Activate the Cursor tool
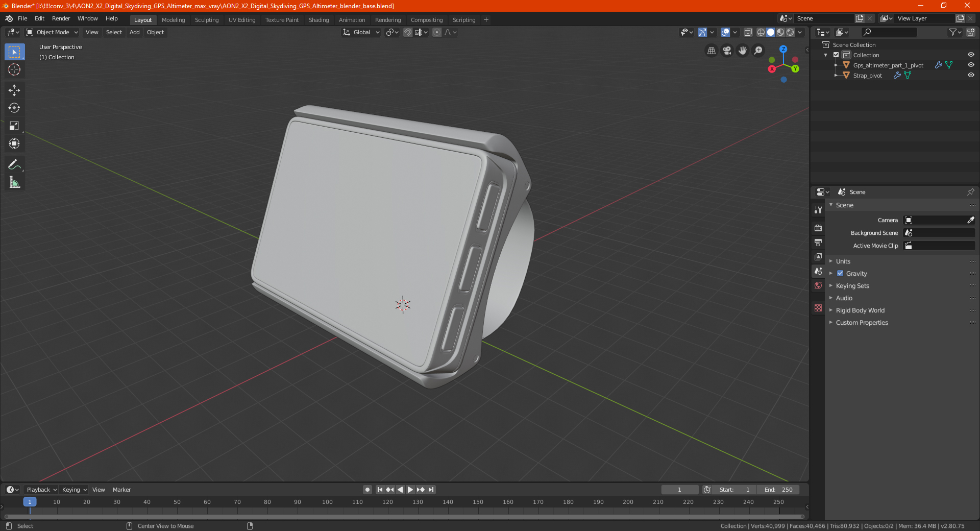The height and width of the screenshot is (531, 980). 14,69
